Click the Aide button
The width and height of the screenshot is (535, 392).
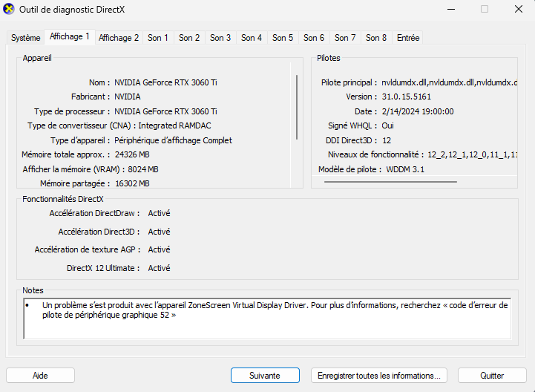tap(40, 376)
